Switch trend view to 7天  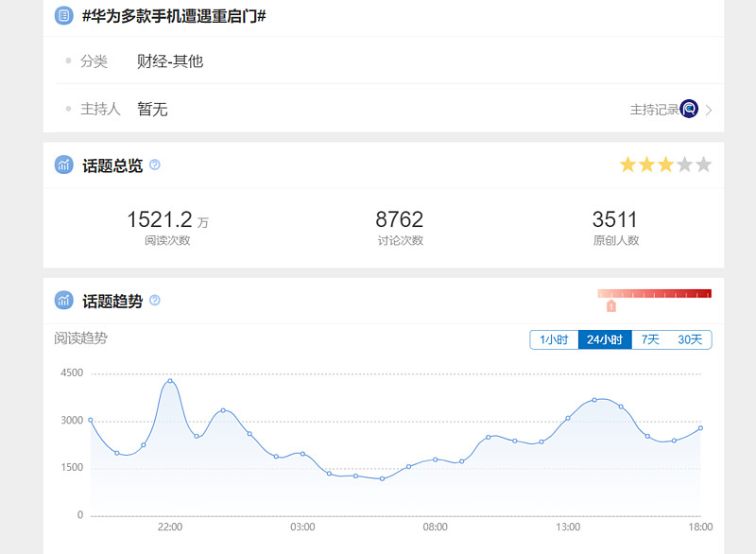click(x=650, y=339)
